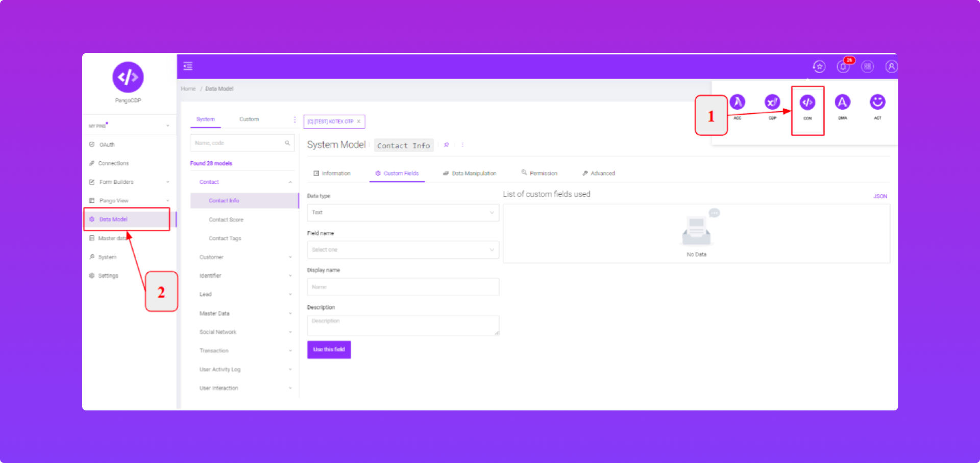Screen dimensions: 980x463
Task: Click the Display name input field
Action: pyautogui.click(x=403, y=287)
